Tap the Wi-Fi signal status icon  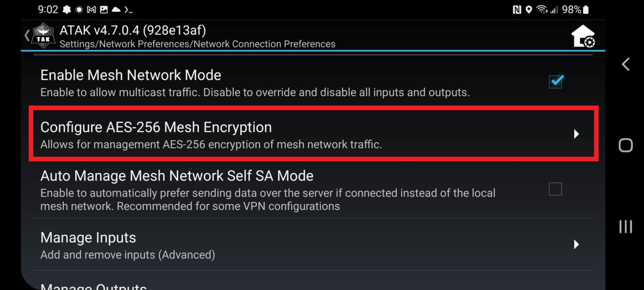(x=542, y=10)
